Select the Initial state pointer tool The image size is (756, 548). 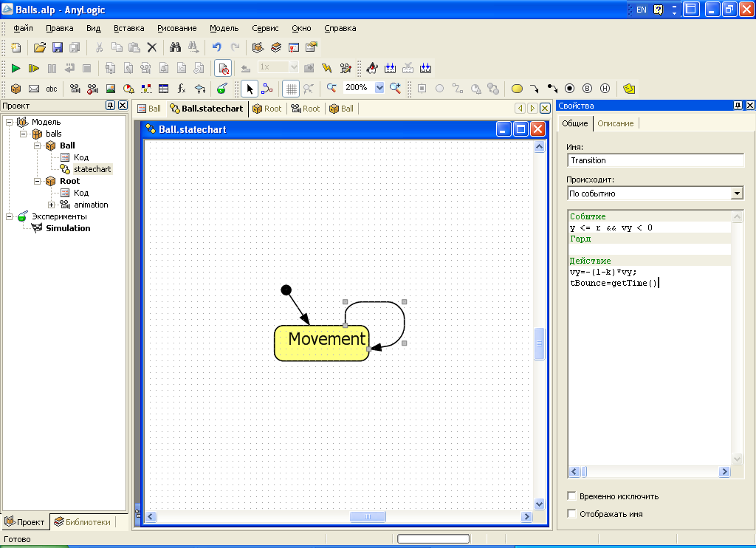552,89
